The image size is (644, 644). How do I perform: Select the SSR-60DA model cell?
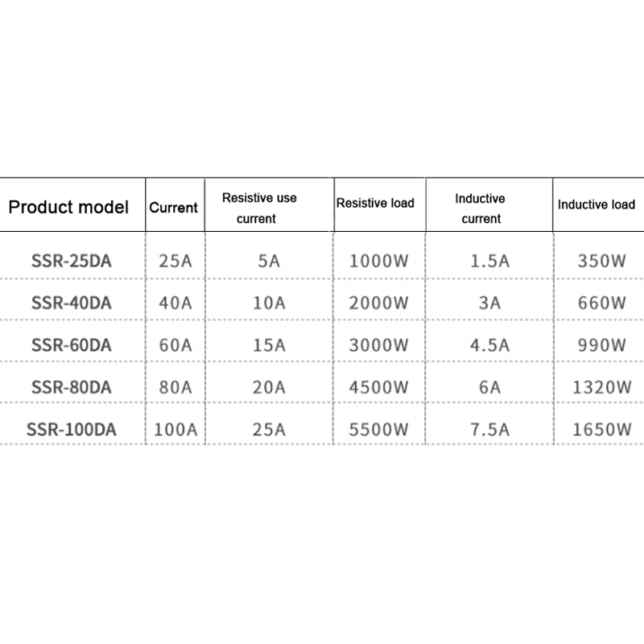[71, 345]
